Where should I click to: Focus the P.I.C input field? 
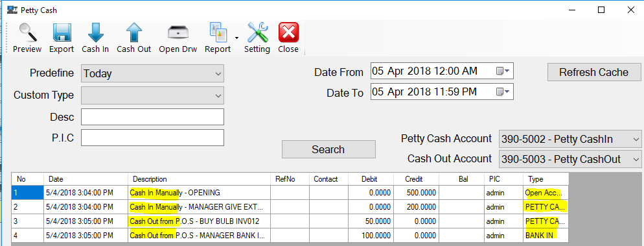[x=152, y=138]
